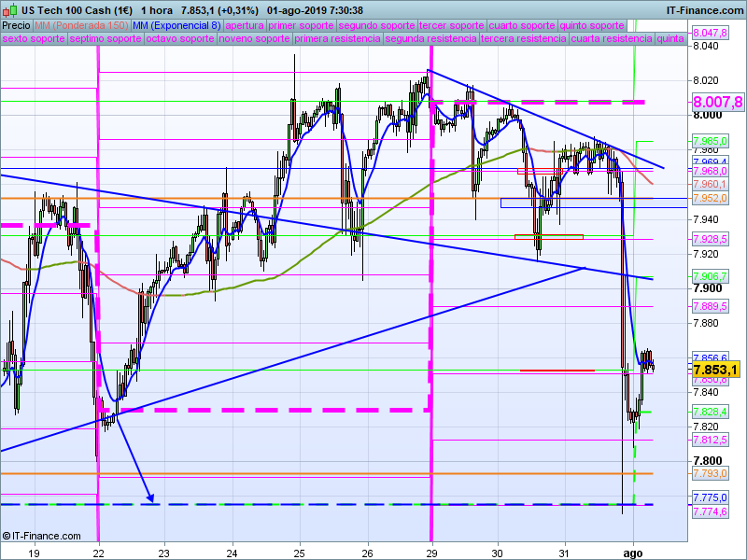Click the 8.040 price axis label
The height and width of the screenshot is (560, 747).
pyautogui.click(x=706, y=46)
